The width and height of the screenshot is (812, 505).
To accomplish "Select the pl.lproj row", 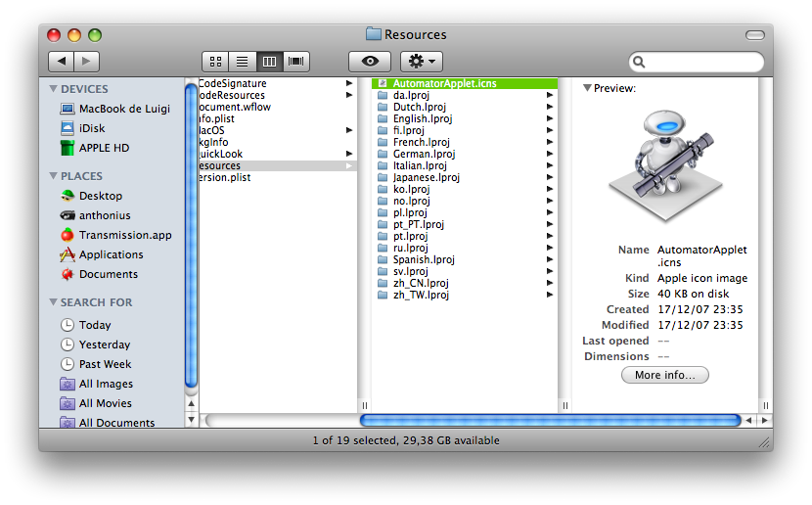I will (465, 212).
